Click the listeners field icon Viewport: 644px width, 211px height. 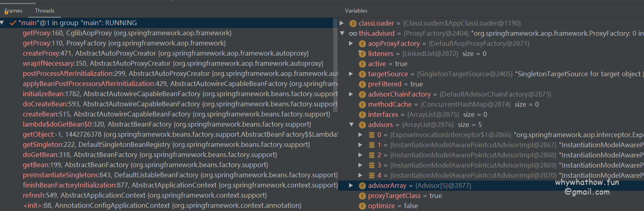pyautogui.click(x=362, y=54)
